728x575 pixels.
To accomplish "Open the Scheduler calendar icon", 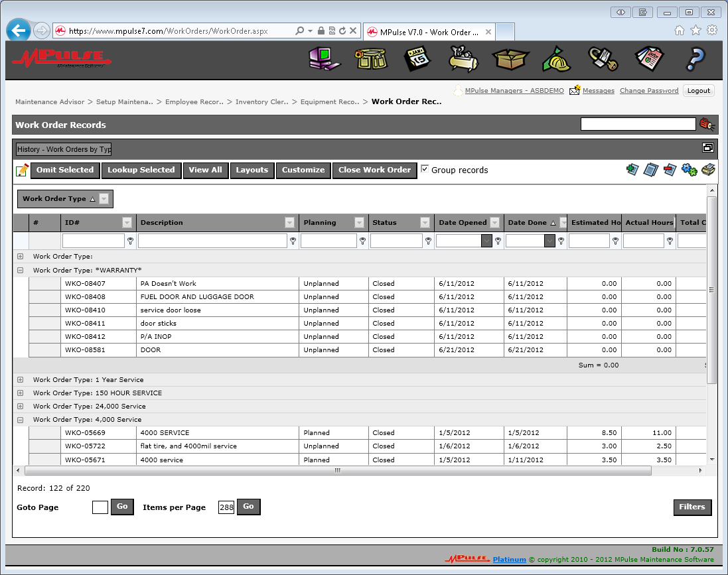I will [415, 59].
